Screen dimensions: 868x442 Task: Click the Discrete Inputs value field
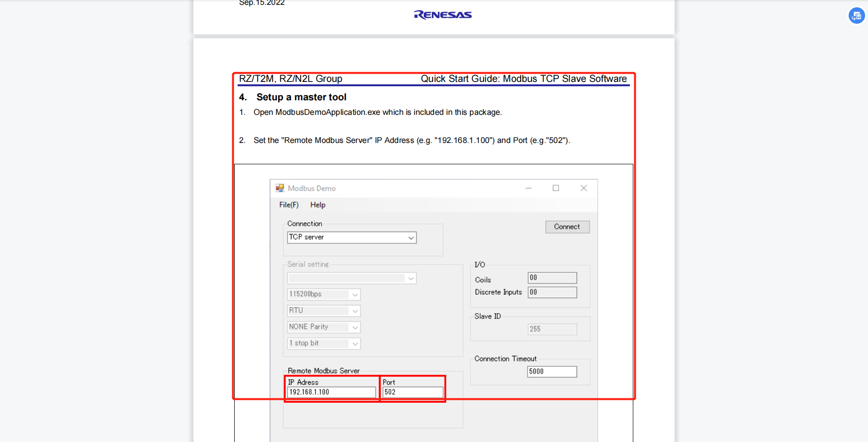point(552,292)
